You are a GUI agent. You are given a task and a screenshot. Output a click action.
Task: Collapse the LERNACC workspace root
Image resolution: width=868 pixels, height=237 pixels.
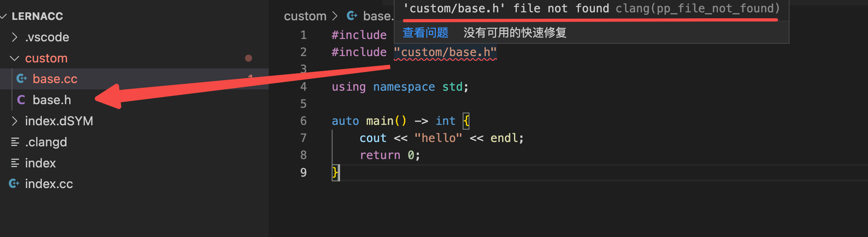(x=4, y=16)
